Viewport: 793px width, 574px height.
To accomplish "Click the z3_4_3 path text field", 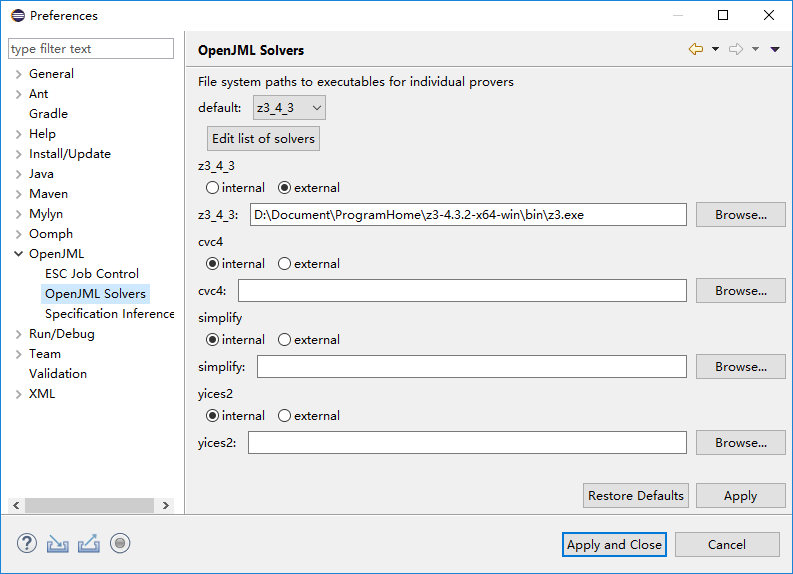I will coord(468,214).
